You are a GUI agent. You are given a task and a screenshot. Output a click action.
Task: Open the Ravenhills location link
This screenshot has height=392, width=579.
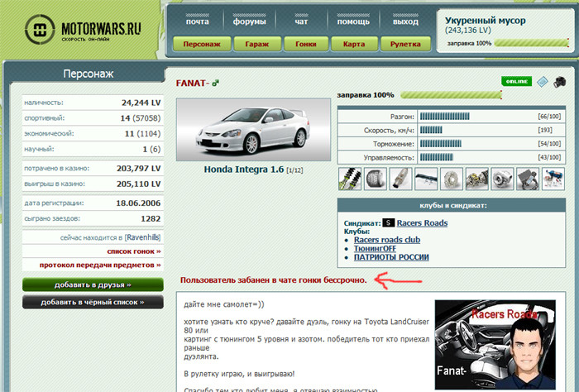143,237
